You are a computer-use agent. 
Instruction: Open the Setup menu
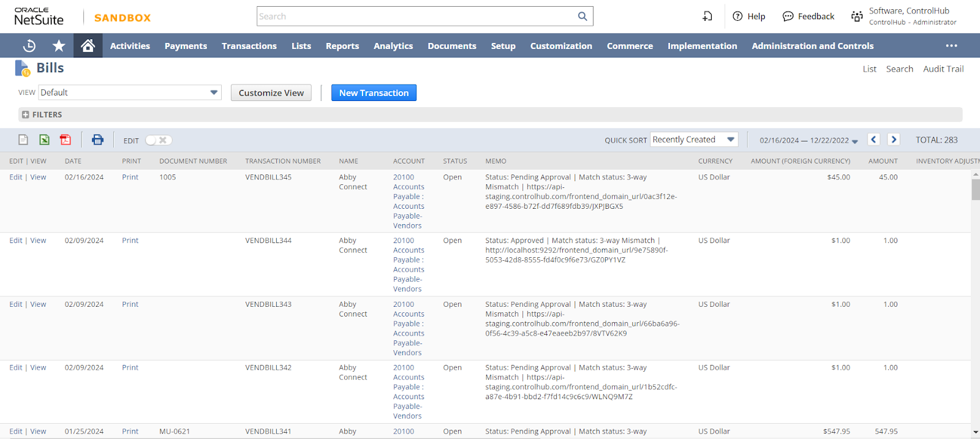tap(503, 46)
